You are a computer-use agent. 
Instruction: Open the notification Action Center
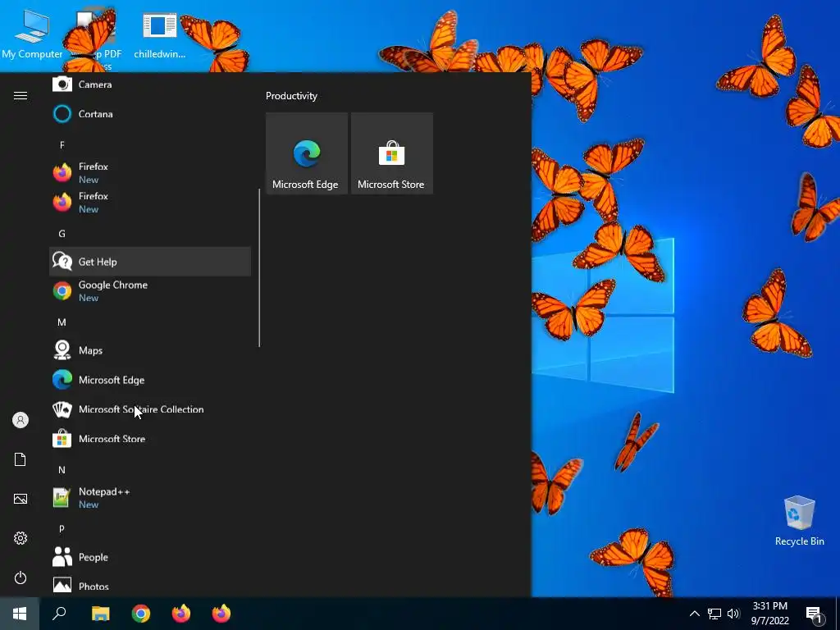[x=815, y=614]
